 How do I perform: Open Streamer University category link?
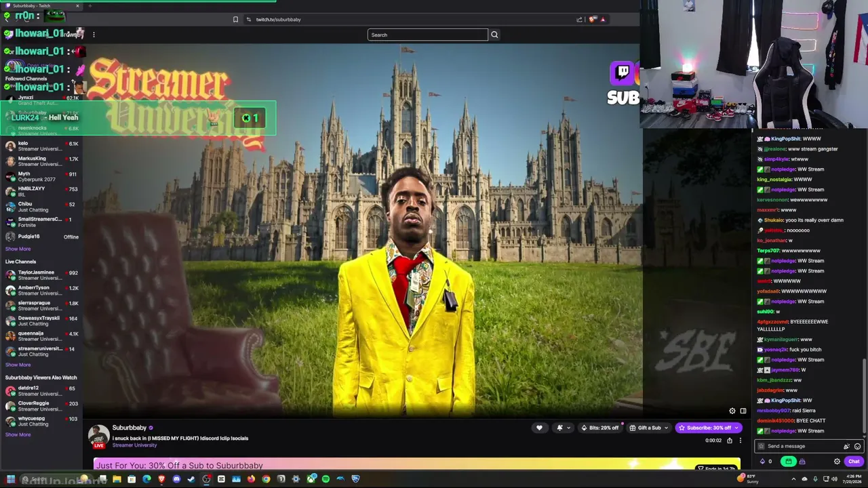pyautogui.click(x=134, y=445)
